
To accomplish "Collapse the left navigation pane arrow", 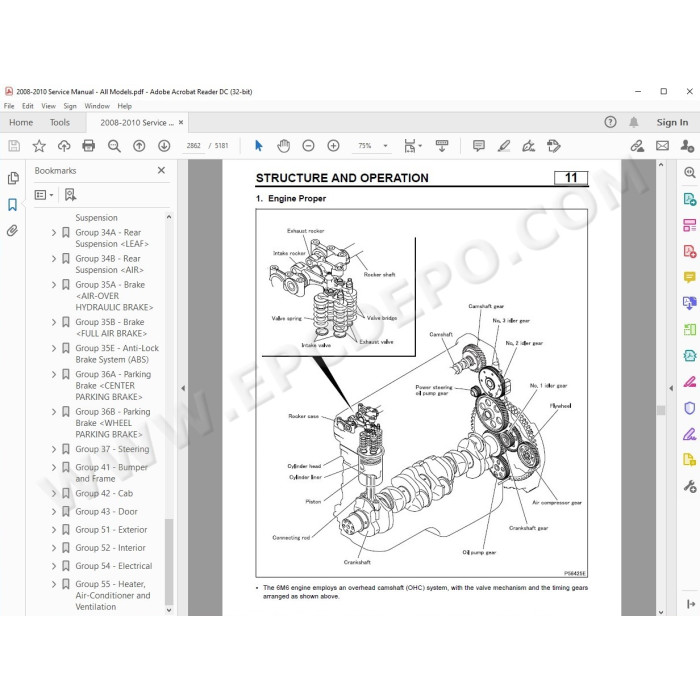I will tap(183, 388).
